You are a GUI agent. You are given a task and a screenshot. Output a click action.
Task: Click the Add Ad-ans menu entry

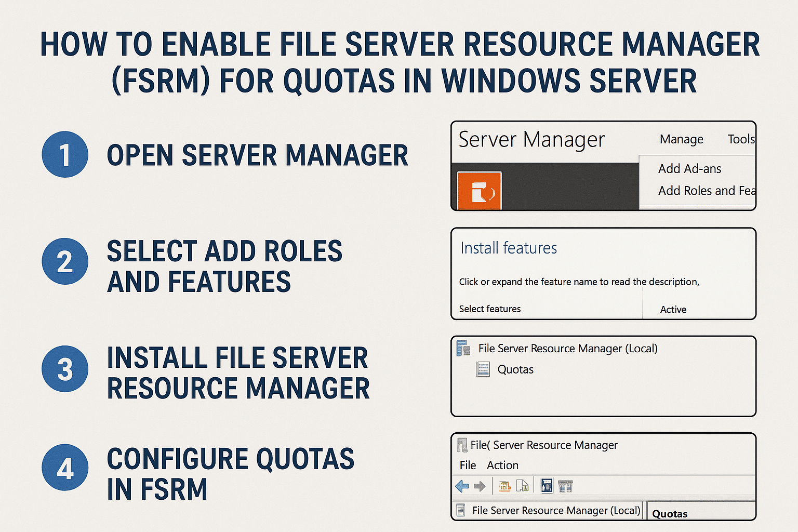coord(689,168)
